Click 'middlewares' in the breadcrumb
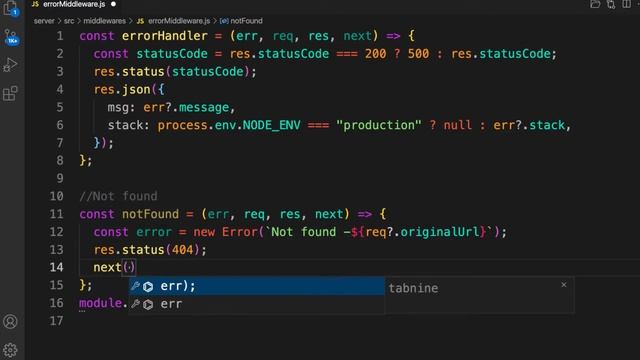The height and width of the screenshot is (360, 640). [x=104, y=21]
